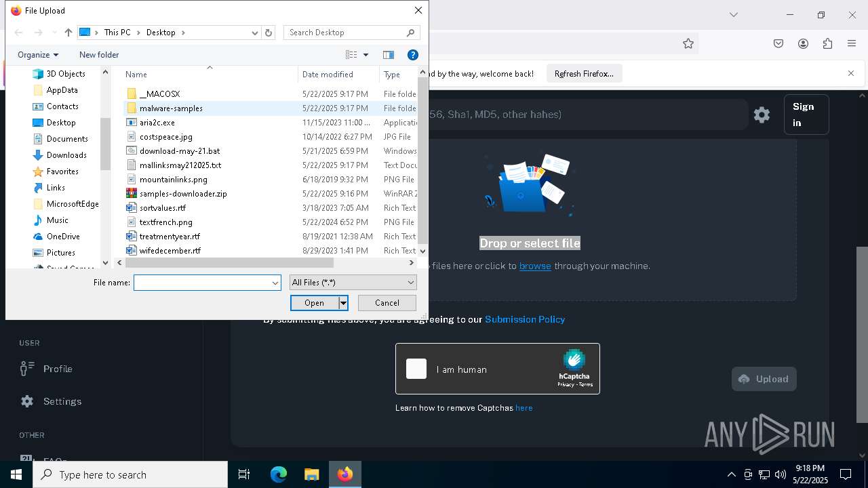Click the Refresh Firefox button
The height and width of the screenshot is (488, 868).
(584, 73)
